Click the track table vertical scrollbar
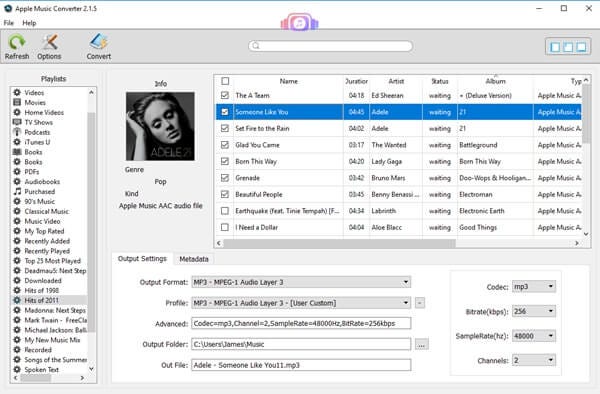The width and height of the screenshot is (600, 394). (x=586, y=114)
